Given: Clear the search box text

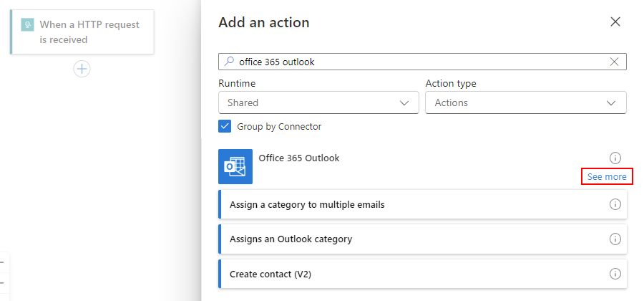Looking at the screenshot, I should click(x=614, y=62).
